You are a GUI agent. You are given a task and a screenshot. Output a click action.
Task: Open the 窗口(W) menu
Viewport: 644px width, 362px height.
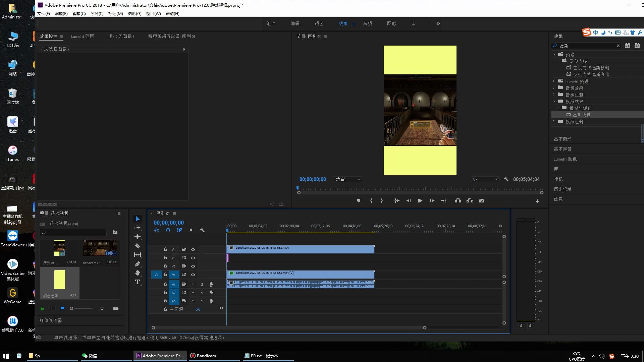[x=153, y=14]
